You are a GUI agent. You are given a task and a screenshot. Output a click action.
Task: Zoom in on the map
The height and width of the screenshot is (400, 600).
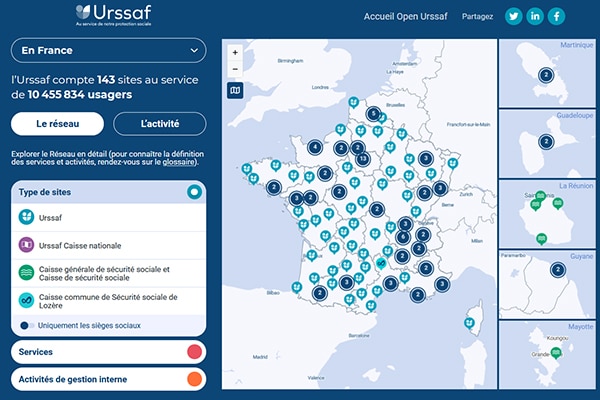(235, 52)
